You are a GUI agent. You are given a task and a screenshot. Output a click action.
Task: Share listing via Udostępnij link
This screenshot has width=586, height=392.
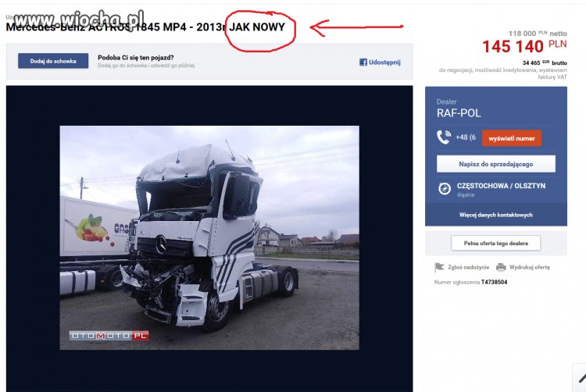pos(384,62)
